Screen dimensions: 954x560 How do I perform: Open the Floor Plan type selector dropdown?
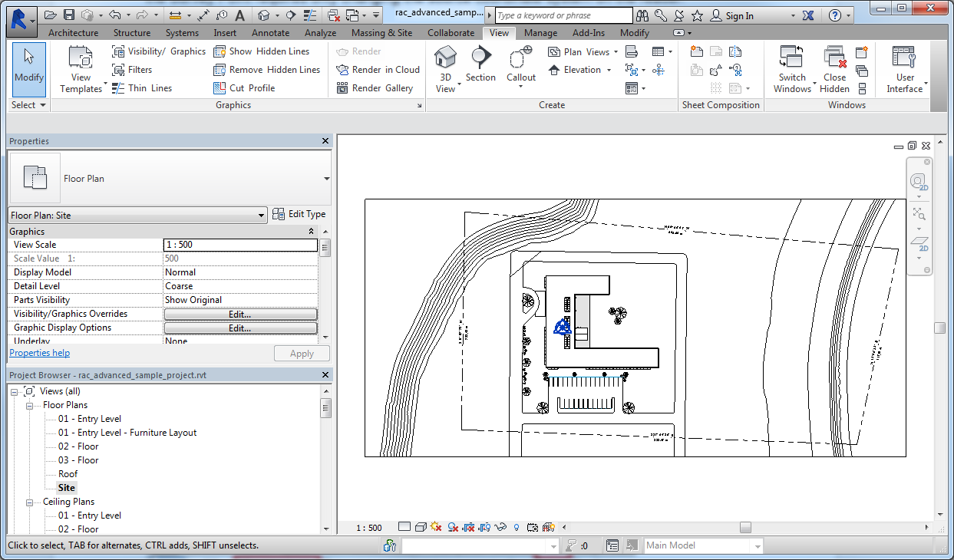(327, 179)
